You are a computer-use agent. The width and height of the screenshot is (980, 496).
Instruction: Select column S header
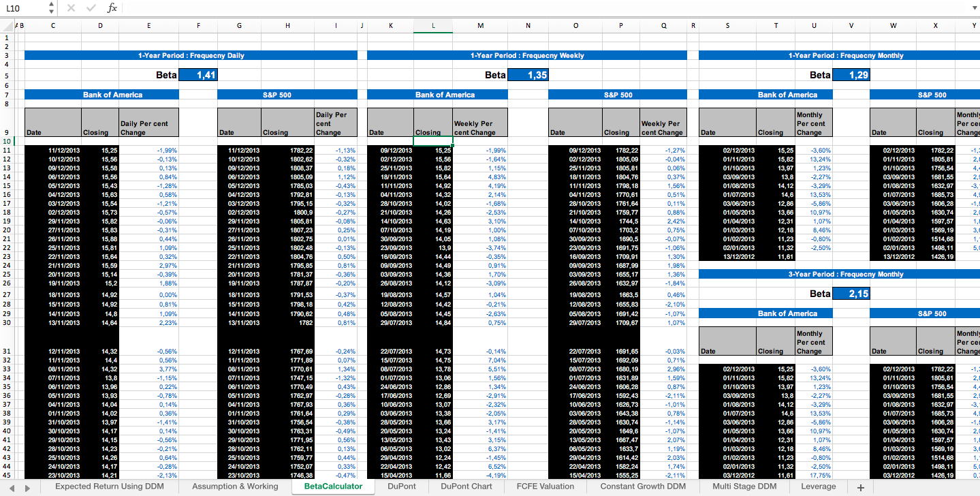[727, 26]
